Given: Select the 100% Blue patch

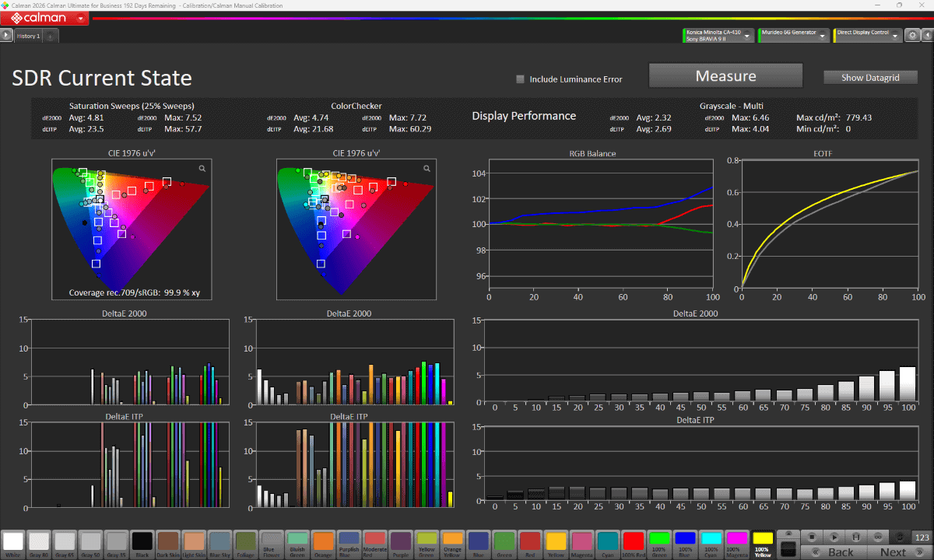Looking at the screenshot, I should tap(684, 544).
